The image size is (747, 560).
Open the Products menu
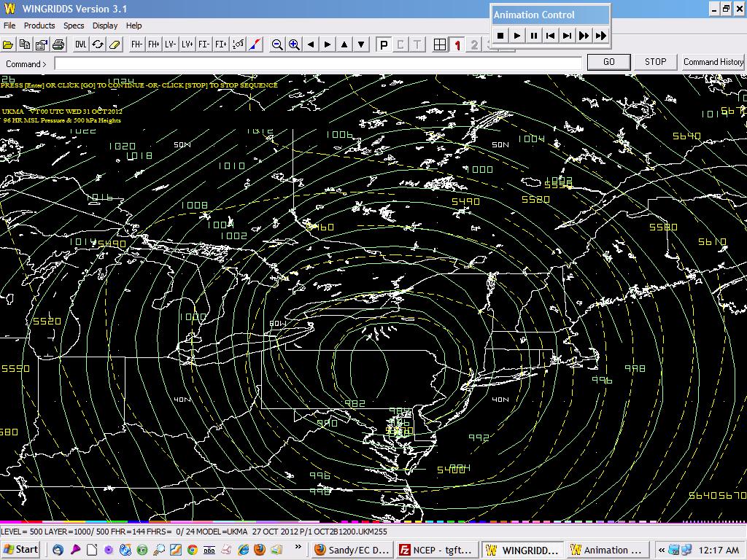tap(39, 26)
